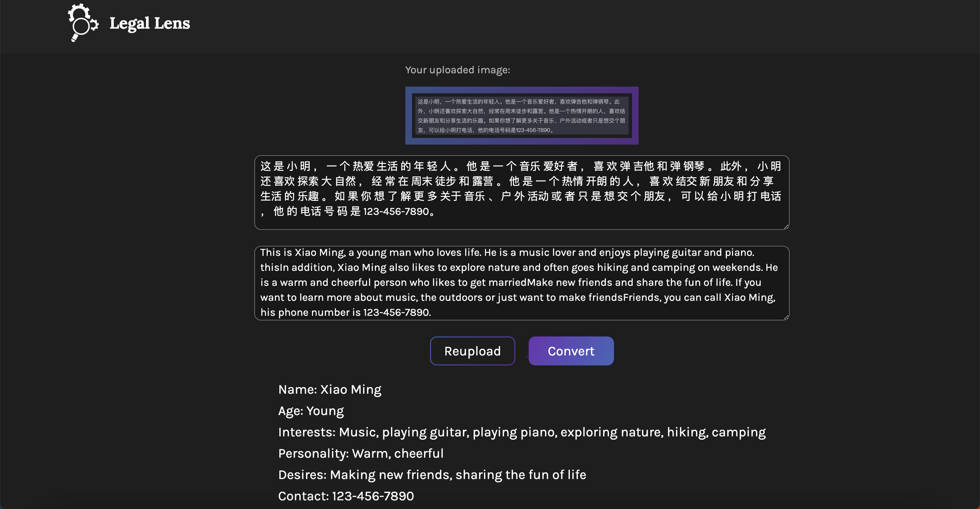Click the 'Your uploaded image:' label
This screenshot has height=509, width=980.
tap(457, 70)
